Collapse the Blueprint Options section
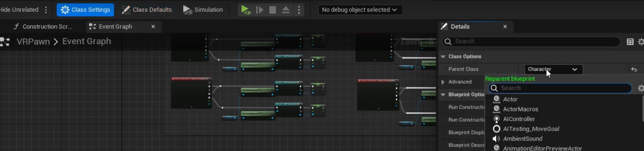 (443, 94)
